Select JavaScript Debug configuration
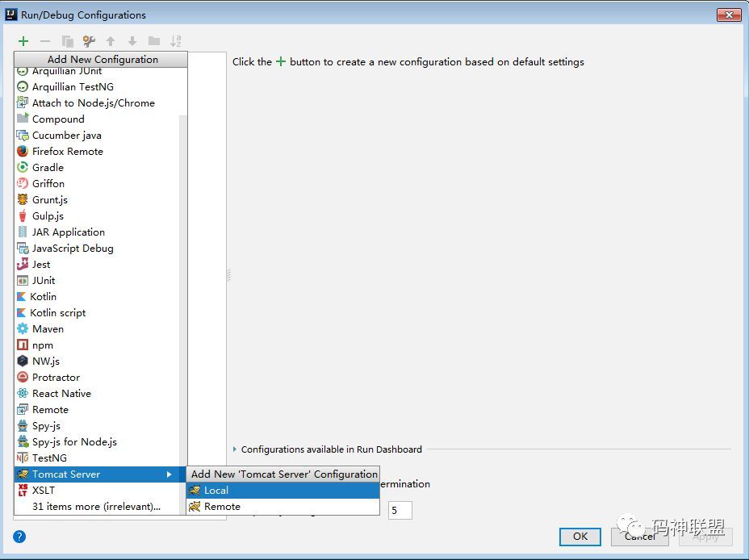The width and height of the screenshot is (749, 560). [97, 249]
